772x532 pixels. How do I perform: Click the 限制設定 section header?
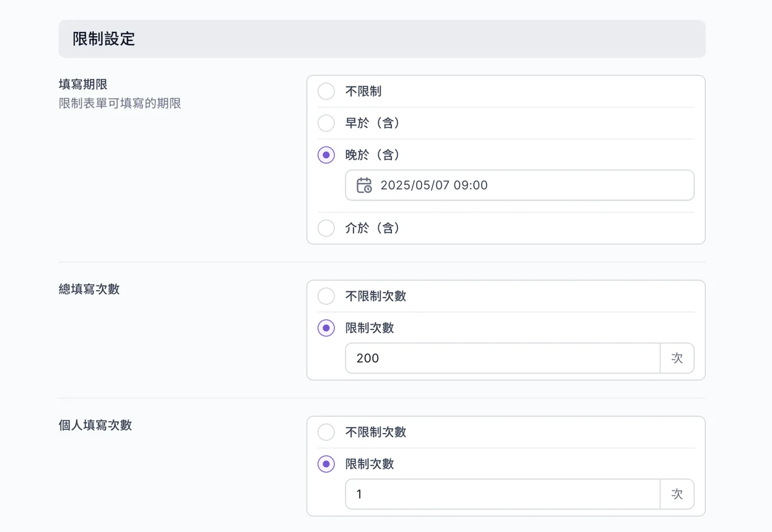(x=382, y=39)
